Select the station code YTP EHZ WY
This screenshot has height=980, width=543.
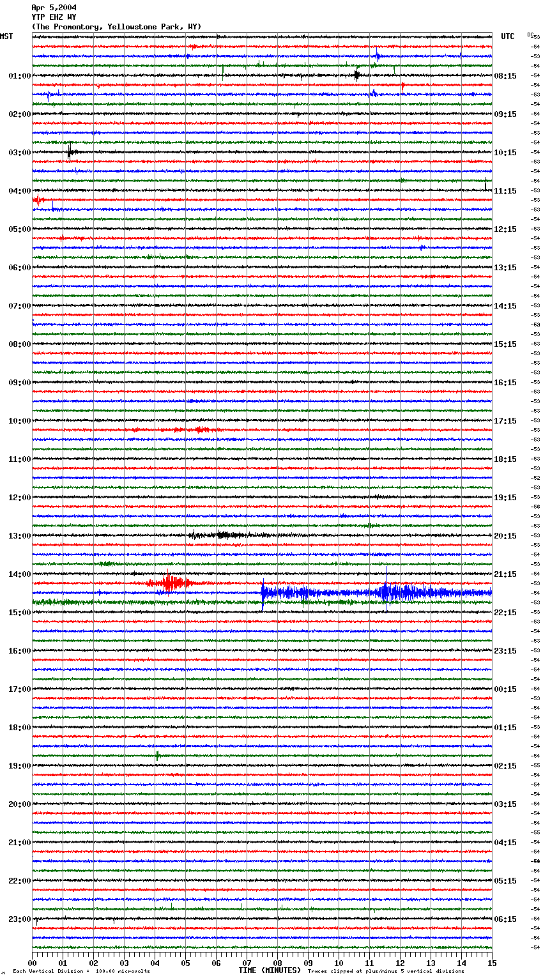pyautogui.click(x=54, y=17)
